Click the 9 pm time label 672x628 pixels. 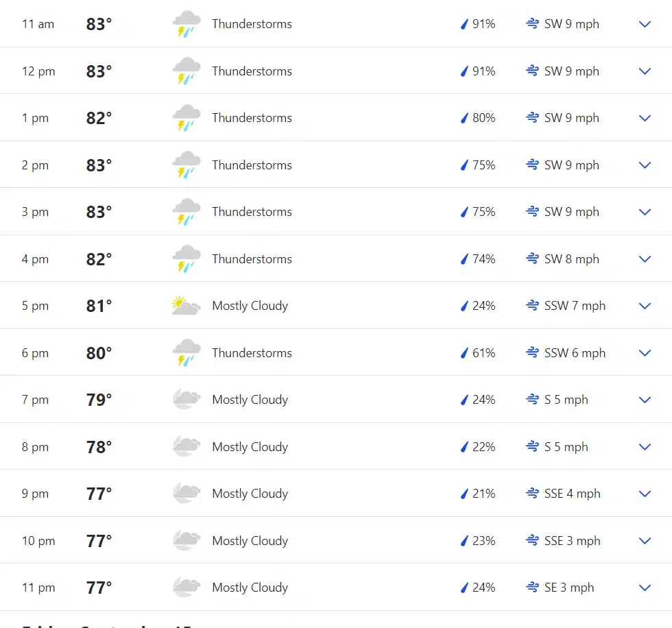[35, 494]
